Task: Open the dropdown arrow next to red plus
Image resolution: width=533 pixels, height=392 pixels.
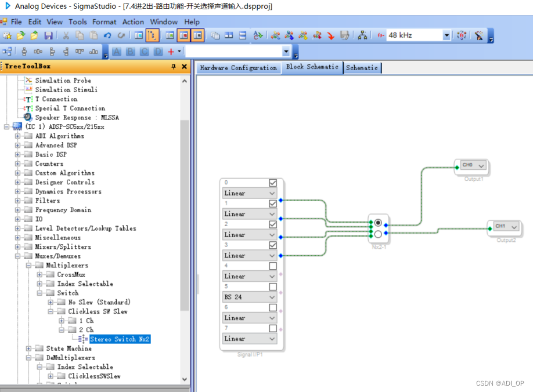Action: (179, 52)
